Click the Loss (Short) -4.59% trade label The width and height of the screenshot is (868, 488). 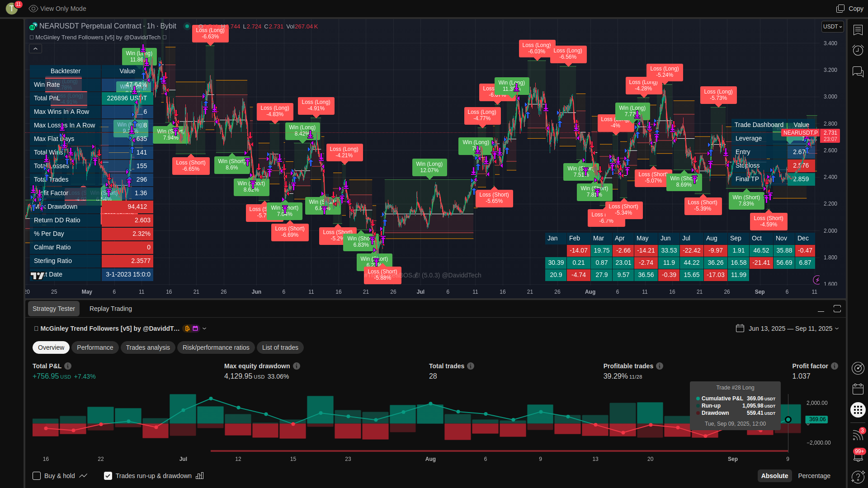(769, 221)
